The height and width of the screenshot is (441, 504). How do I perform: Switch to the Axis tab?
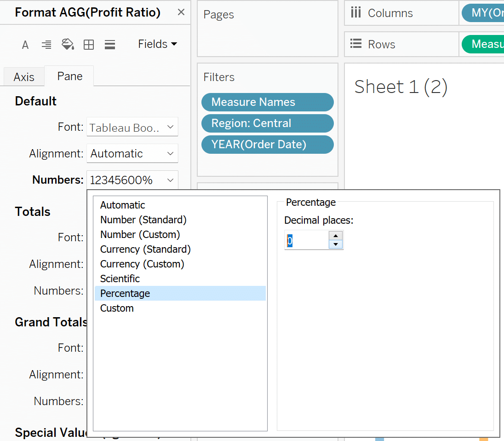(x=24, y=77)
